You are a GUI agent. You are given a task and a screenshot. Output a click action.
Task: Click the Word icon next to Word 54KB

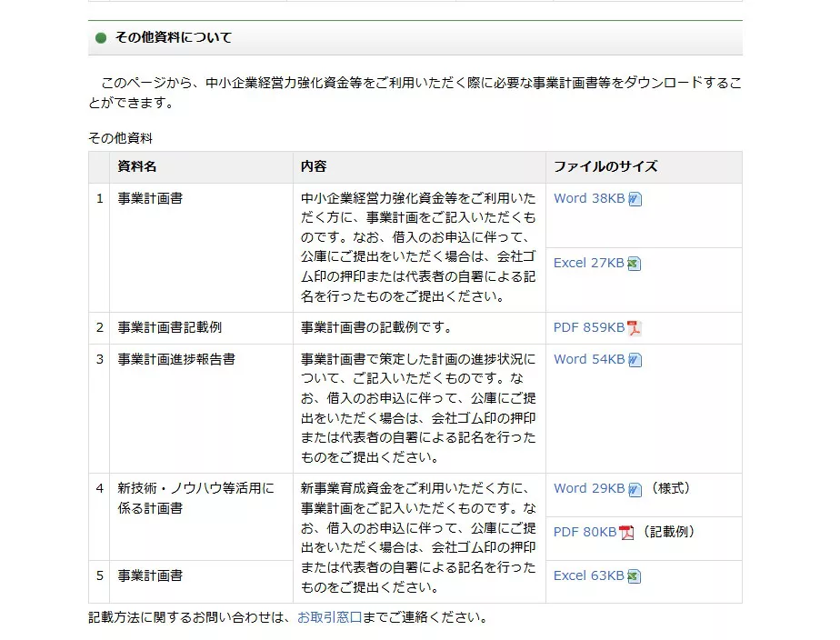point(634,359)
